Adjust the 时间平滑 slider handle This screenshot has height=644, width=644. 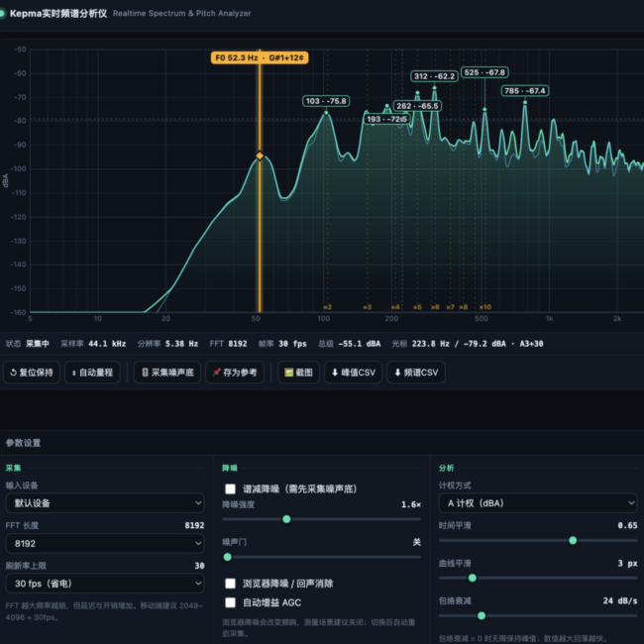coord(573,540)
